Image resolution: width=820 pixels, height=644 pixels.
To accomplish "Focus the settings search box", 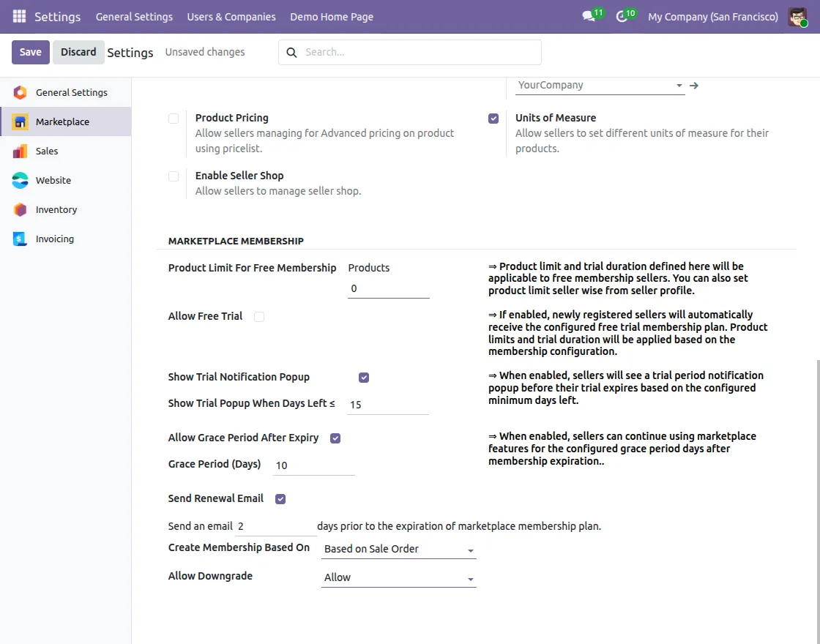I will (x=409, y=52).
